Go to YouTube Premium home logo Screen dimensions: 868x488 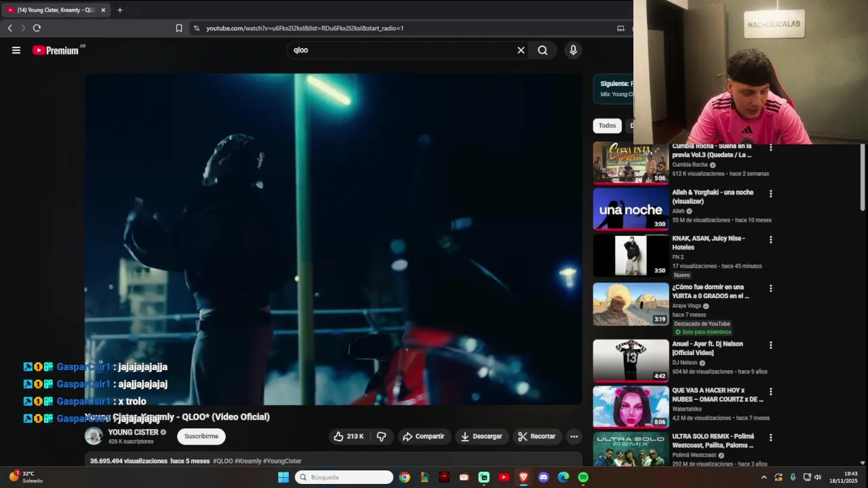(56, 50)
